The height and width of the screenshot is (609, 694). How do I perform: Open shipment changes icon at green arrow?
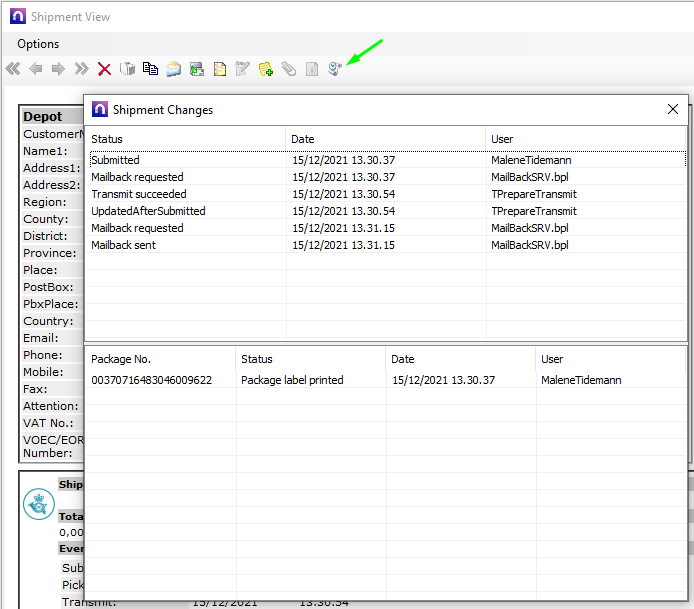pyautogui.click(x=335, y=69)
